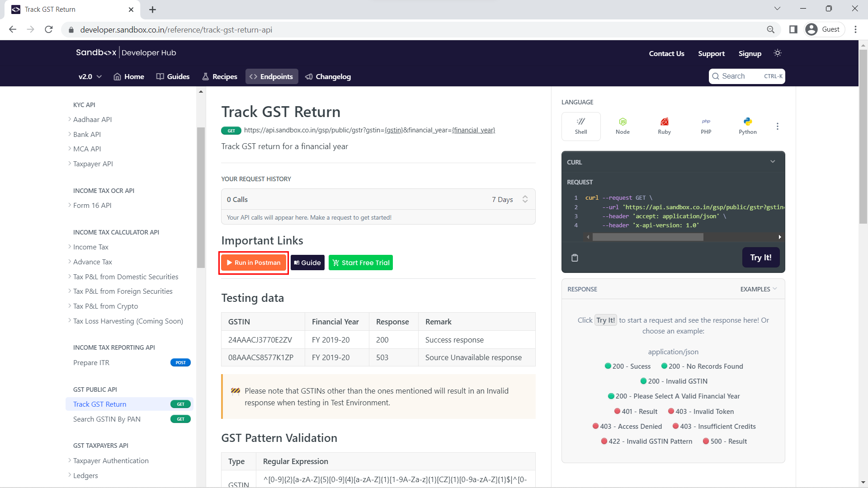Expand Tax P&L from Crypto item
The height and width of the screenshot is (488, 868).
[105, 306]
